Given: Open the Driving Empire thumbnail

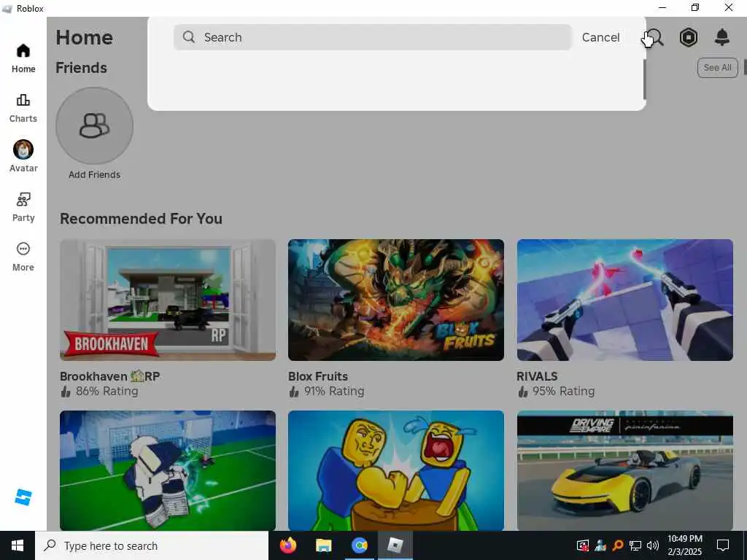Looking at the screenshot, I should coord(624,470).
